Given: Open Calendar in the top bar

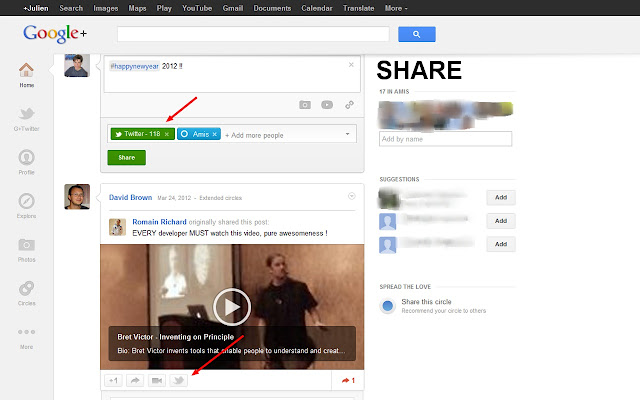Looking at the screenshot, I should [317, 8].
